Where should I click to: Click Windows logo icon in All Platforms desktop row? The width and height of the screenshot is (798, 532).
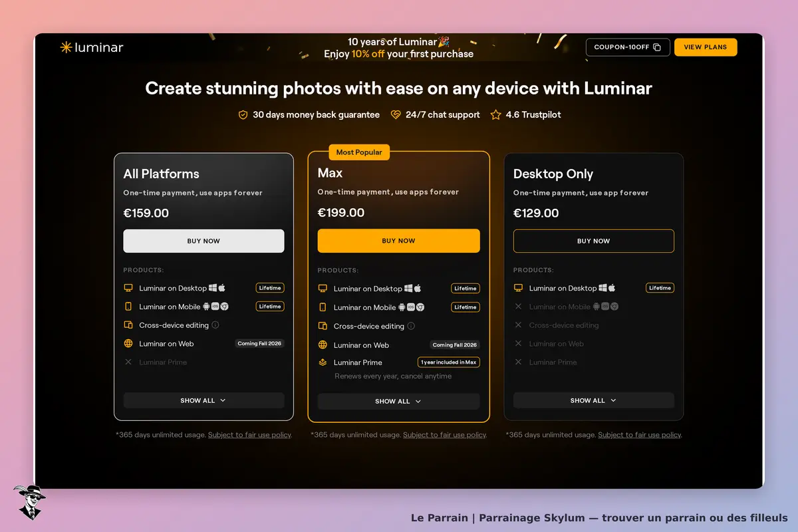click(x=213, y=288)
